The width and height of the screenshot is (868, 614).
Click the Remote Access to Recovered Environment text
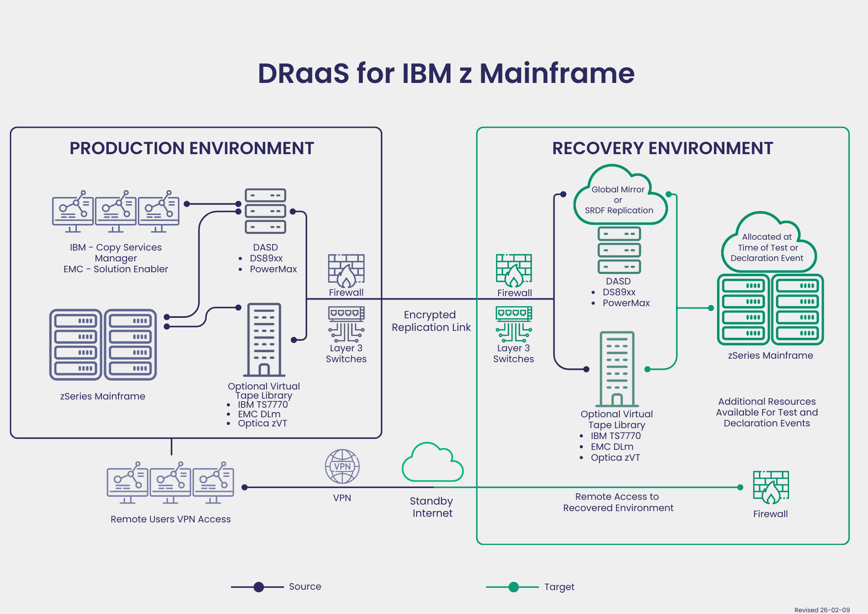[x=618, y=502]
